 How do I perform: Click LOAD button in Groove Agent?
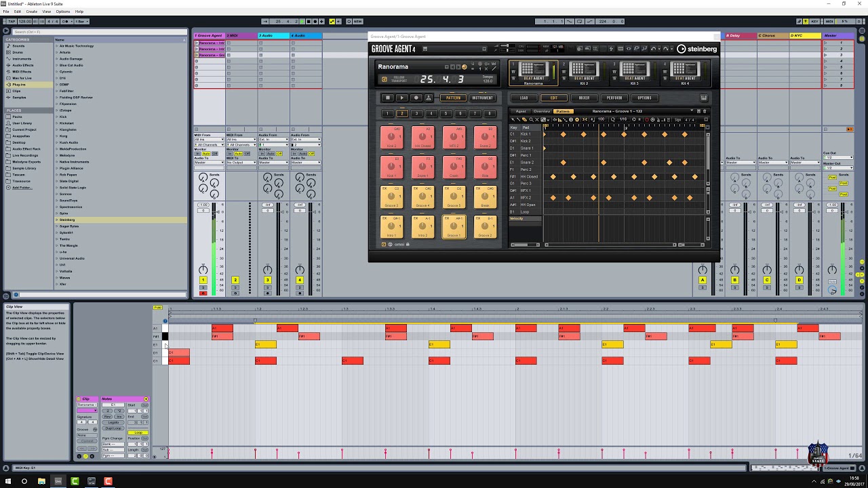(x=524, y=98)
